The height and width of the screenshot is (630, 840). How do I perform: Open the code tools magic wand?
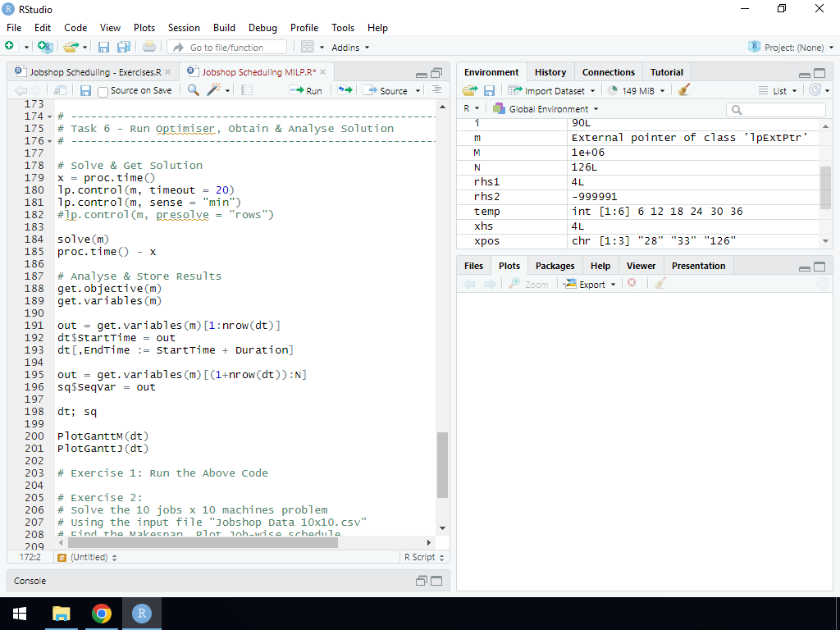tap(214, 90)
